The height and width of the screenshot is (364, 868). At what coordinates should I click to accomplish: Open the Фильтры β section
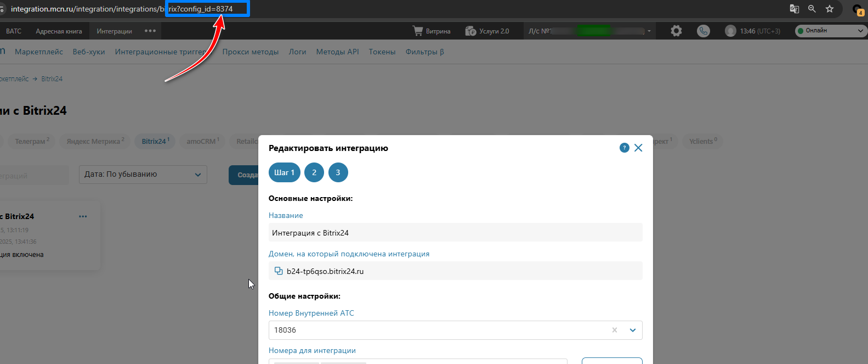[x=425, y=52]
